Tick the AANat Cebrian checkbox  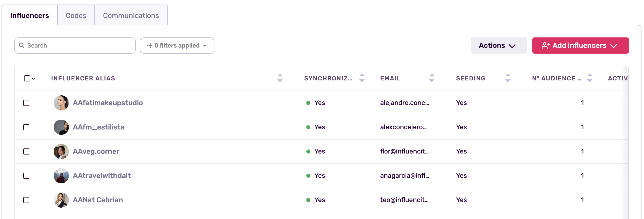click(x=26, y=200)
